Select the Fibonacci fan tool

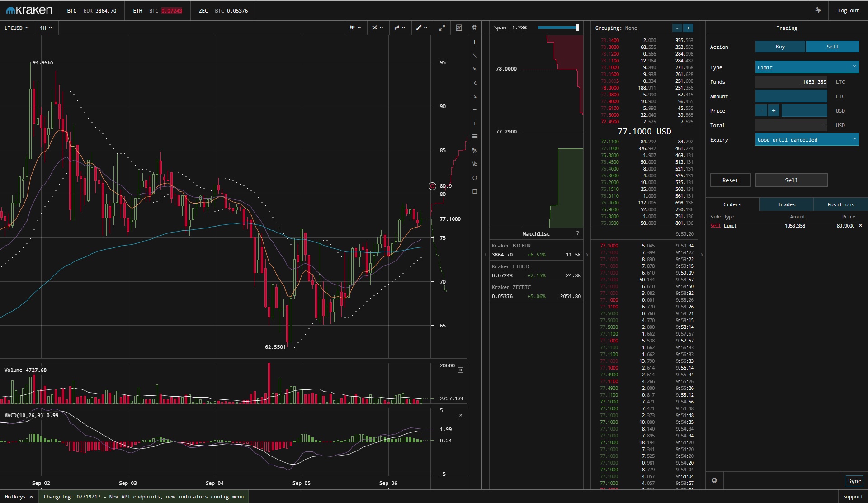coord(475,151)
